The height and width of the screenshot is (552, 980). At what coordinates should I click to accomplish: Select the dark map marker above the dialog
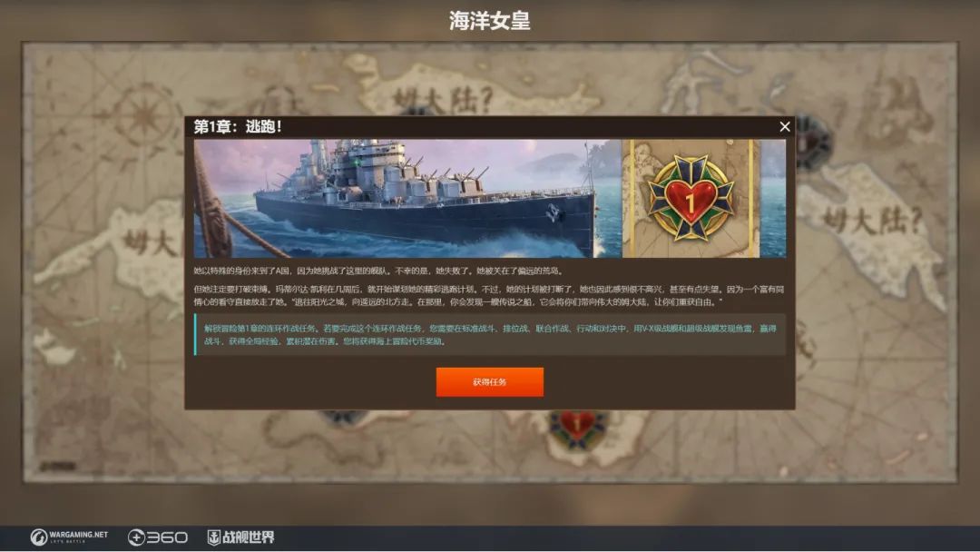[416, 112]
